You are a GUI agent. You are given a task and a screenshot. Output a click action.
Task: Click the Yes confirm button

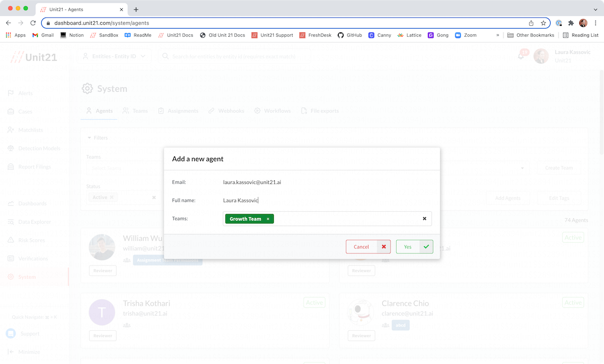[414, 247]
